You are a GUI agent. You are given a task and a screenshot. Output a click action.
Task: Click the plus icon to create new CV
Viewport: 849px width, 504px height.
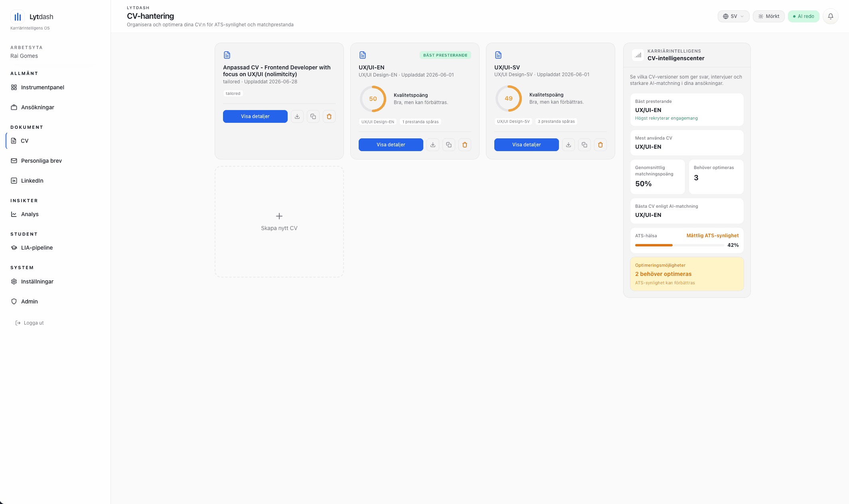279,216
